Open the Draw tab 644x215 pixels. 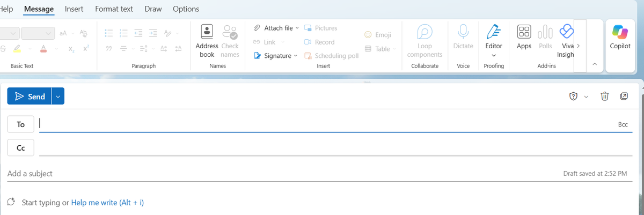point(153,9)
